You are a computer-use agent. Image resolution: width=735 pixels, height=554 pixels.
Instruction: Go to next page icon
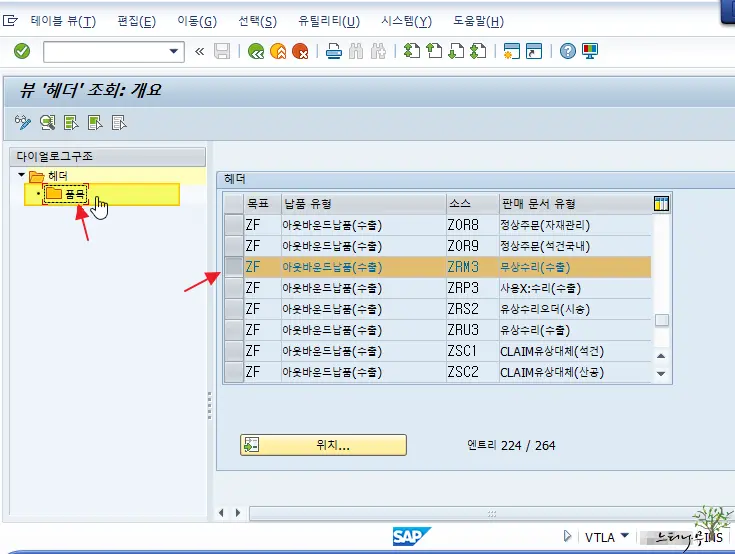point(456,51)
